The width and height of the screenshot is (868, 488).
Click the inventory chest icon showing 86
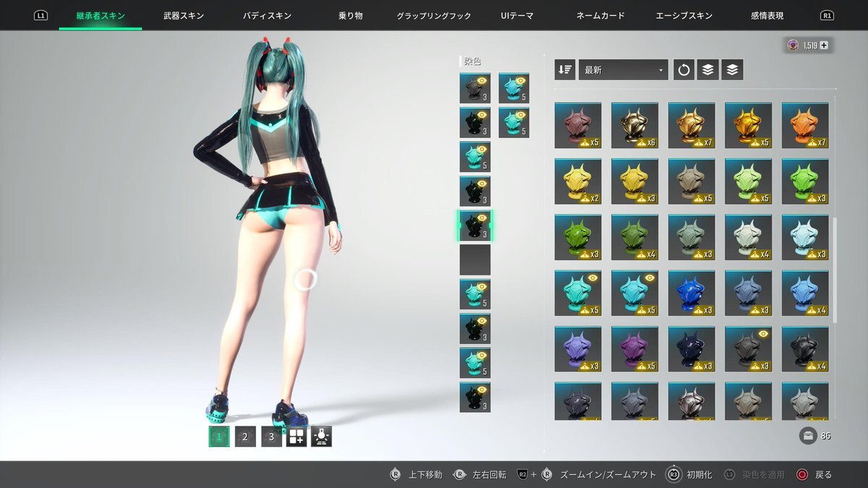pyautogui.click(x=807, y=436)
